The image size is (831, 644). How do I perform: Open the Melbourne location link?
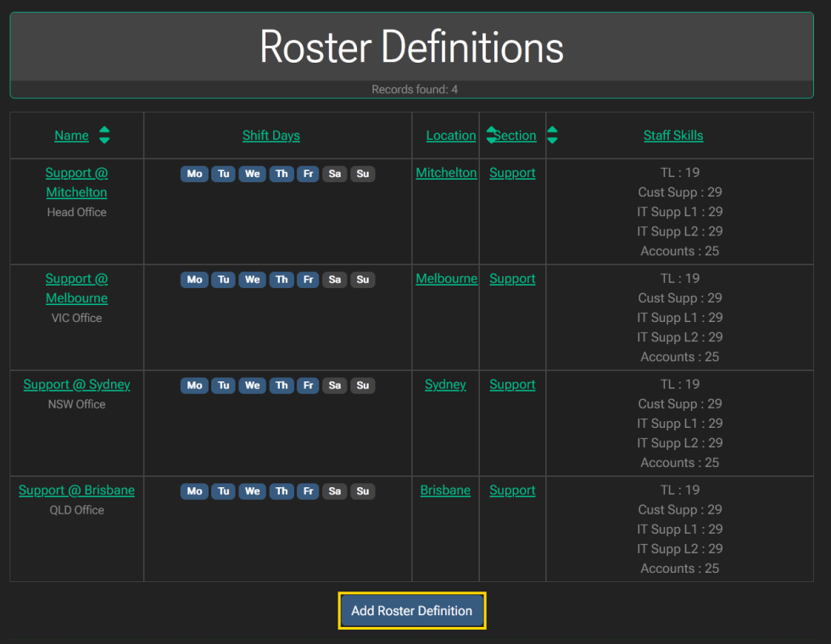(447, 278)
